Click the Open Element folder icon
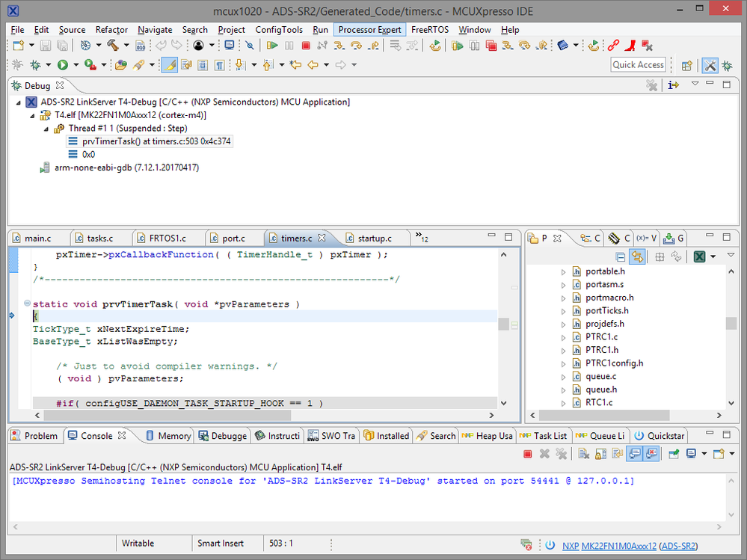 tap(121, 65)
